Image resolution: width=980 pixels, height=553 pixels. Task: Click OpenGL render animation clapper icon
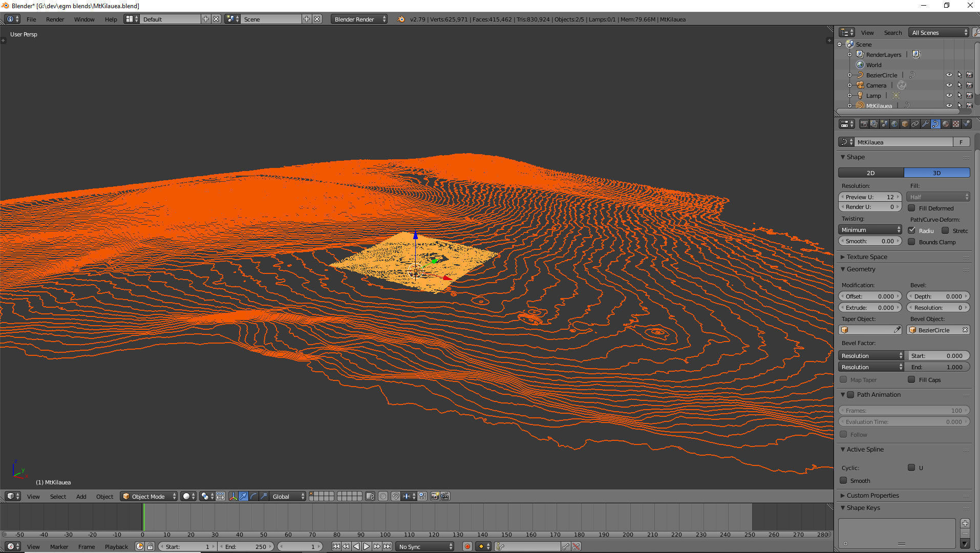[x=445, y=496]
